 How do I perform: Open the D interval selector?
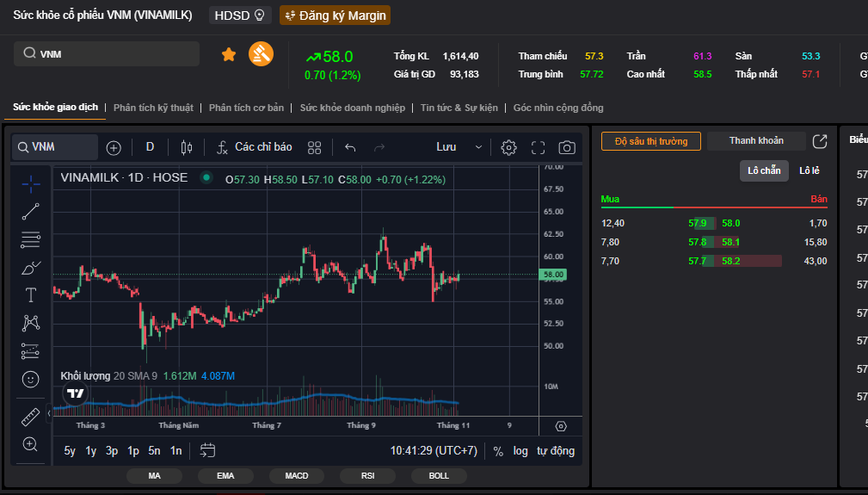pyautogui.click(x=150, y=147)
